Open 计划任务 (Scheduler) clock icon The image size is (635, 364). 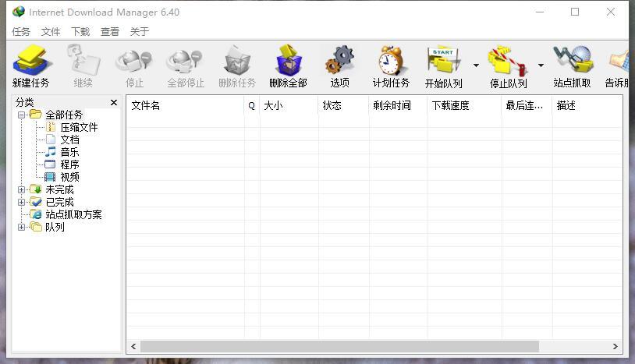pos(390,61)
